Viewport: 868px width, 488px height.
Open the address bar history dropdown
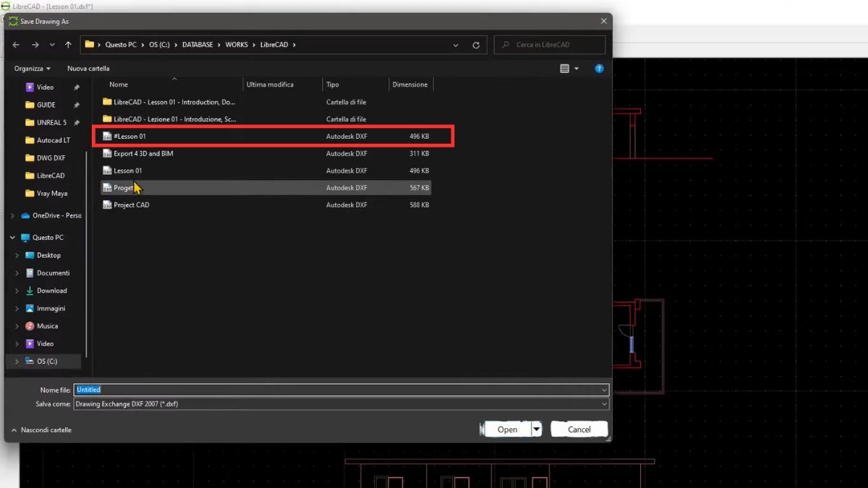[x=456, y=45]
